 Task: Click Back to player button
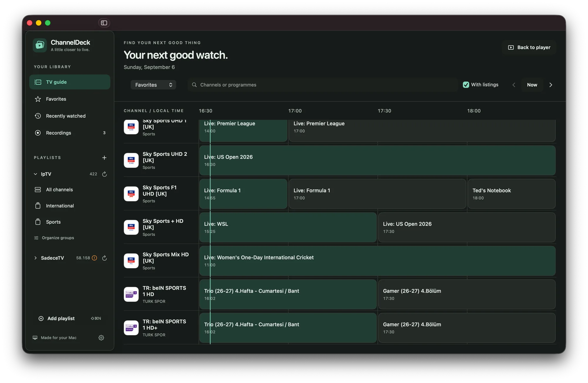[x=529, y=47]
